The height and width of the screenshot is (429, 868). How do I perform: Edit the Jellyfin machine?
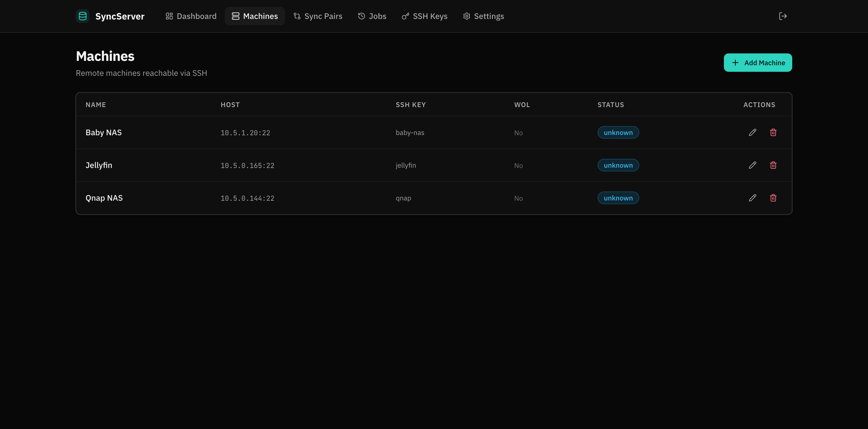coord(752,165)
